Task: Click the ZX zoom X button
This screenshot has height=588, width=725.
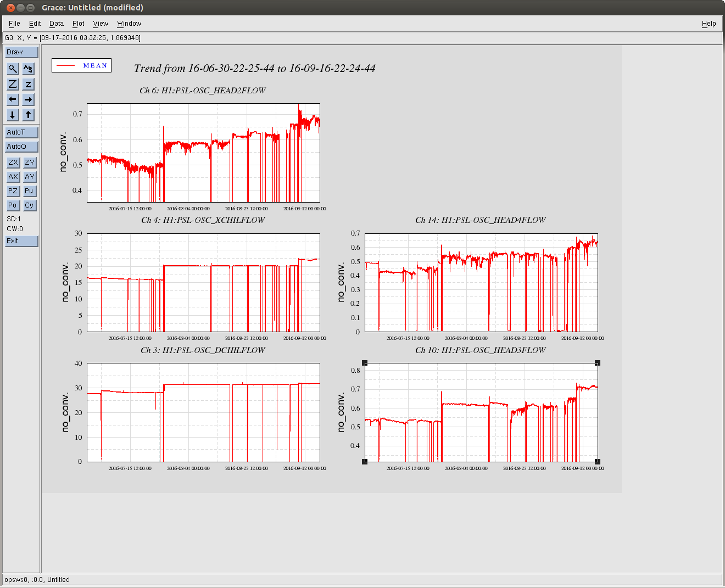Action: pyautogui.click(x=13, y=163)
